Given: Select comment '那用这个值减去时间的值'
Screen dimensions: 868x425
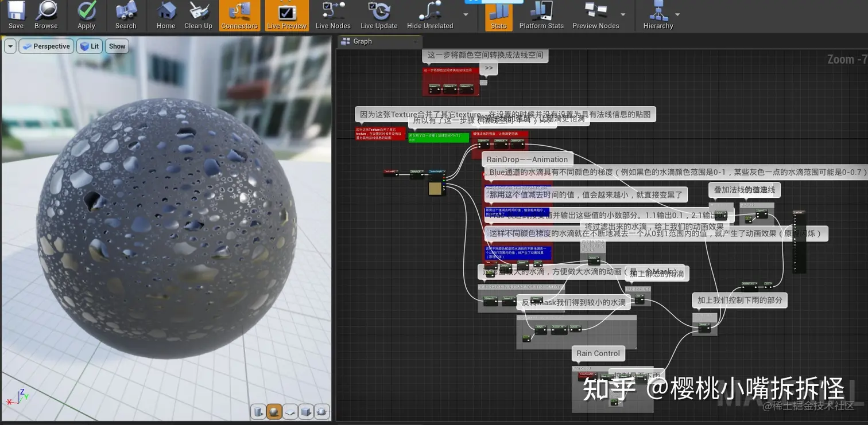Looking at the screenshot, I should tap(585, 195).
